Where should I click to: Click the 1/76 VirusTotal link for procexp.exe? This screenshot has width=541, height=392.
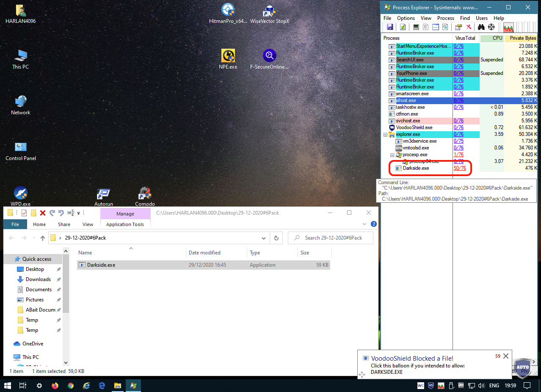pos(458,155)
